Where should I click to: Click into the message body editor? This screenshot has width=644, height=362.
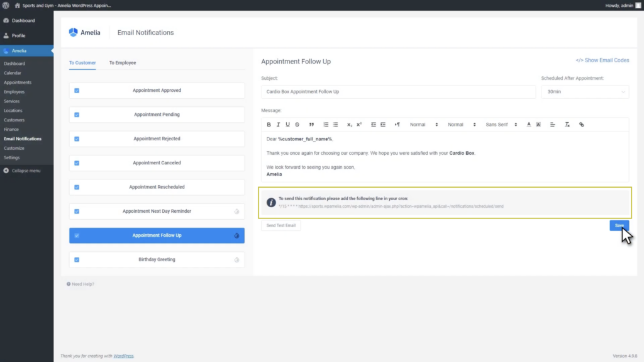point(445,156)
